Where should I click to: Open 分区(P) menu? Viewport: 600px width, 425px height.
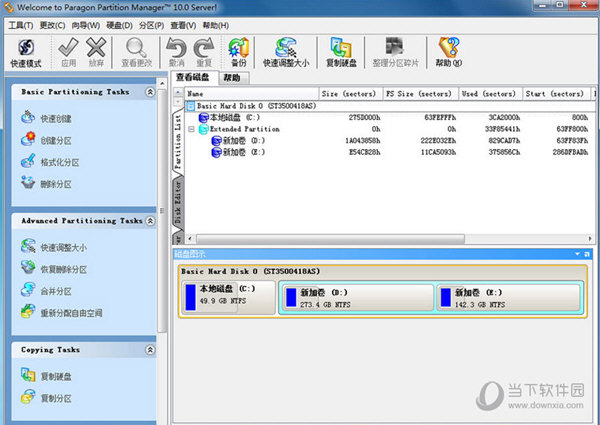[x=152, y=26]
